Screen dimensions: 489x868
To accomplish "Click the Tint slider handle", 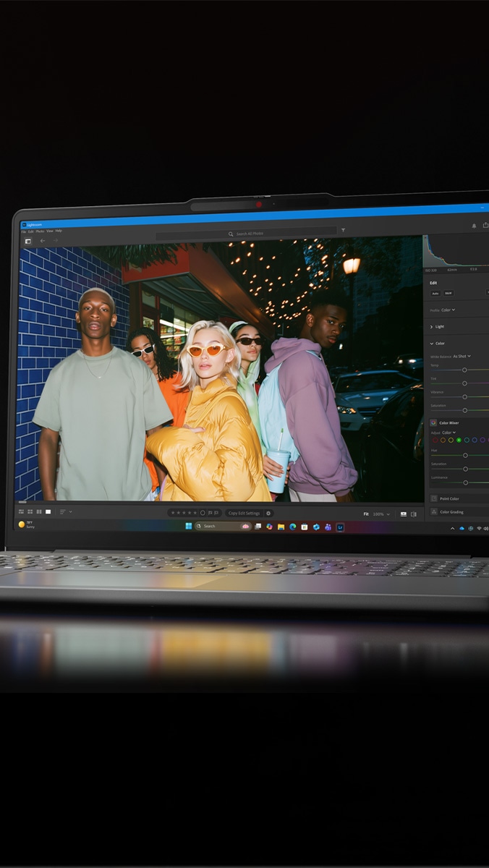I will coord(464,383).
